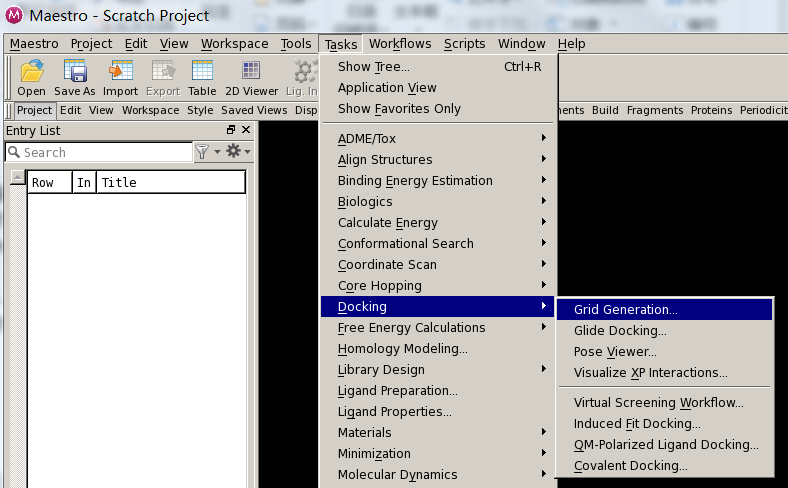Open the Help menu

click(x=571, y=44)
